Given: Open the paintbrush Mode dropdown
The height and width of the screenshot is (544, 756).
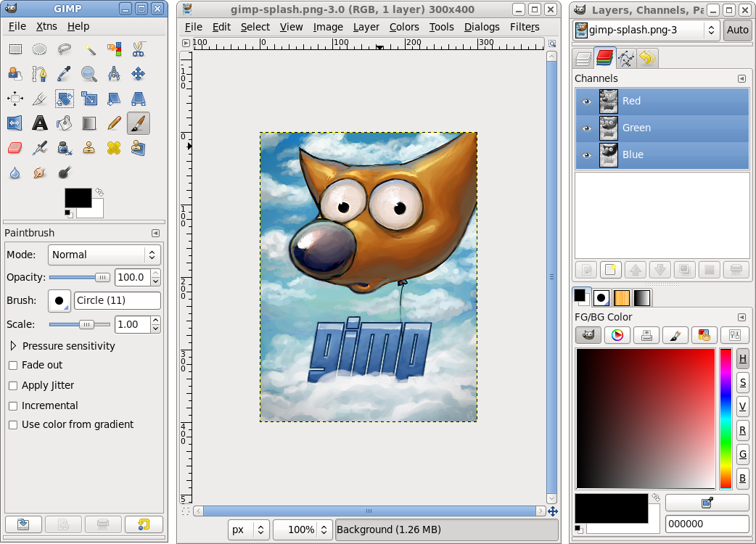Looking at the screenshot, I should [104, 255].
